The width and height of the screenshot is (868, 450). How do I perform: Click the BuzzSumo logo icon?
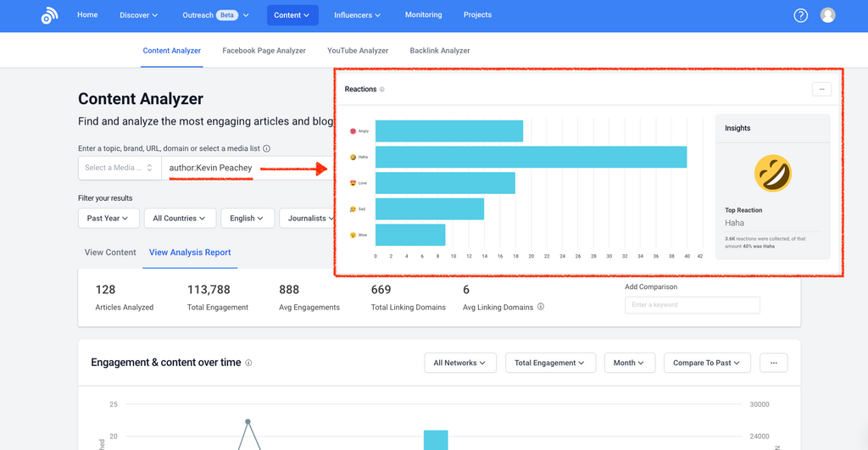coord(49,16)
